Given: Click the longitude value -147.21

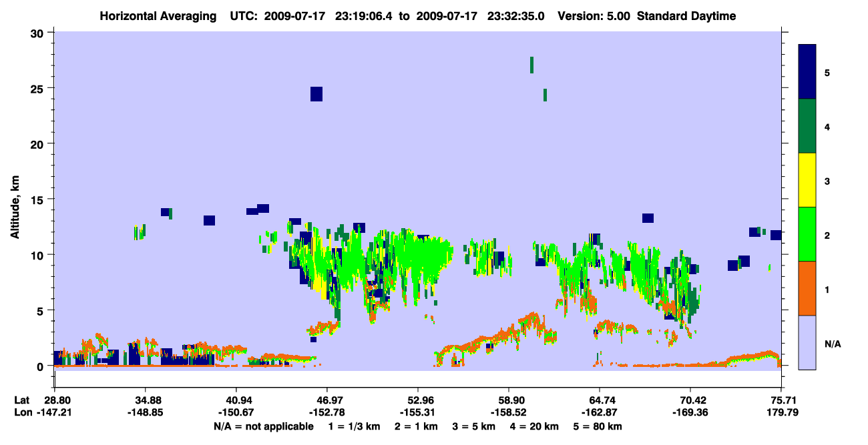Looking at the screenshot, I should pos(55,412).
